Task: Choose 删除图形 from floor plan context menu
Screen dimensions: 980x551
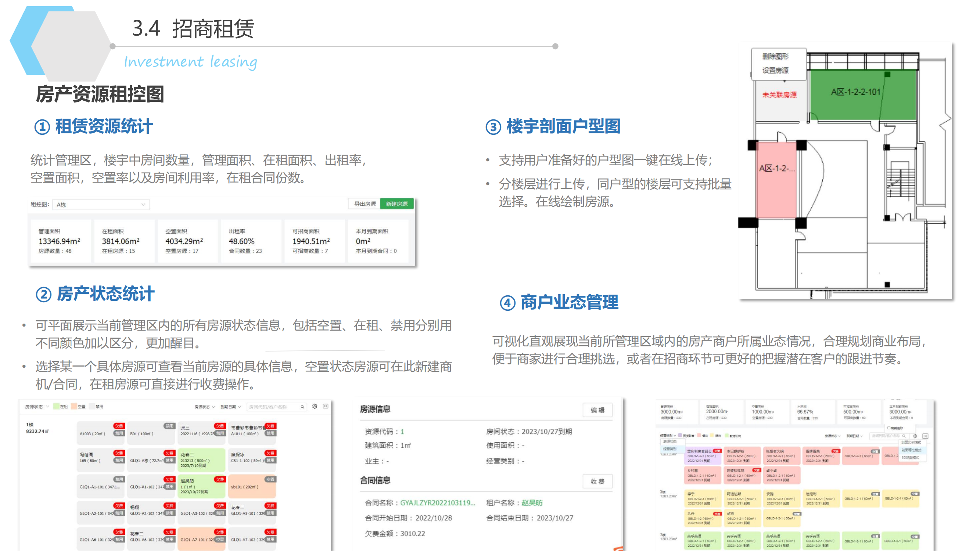Action: [x=775, y=57]
